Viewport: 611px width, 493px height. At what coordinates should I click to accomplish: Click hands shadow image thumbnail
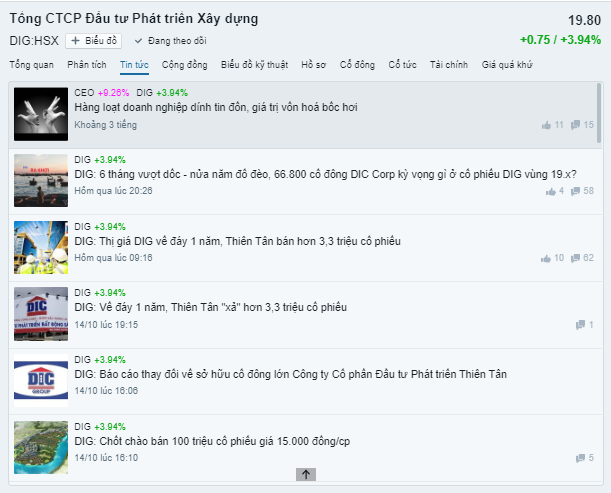pyautogui.click(x=41, y=114)
